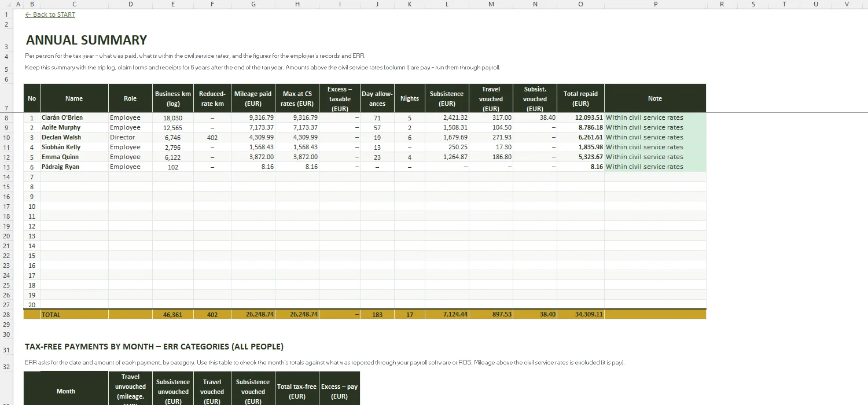
Task: Select Ciarán O'Brien's subsist. vouched 38.40
Action: click(535, 117)
